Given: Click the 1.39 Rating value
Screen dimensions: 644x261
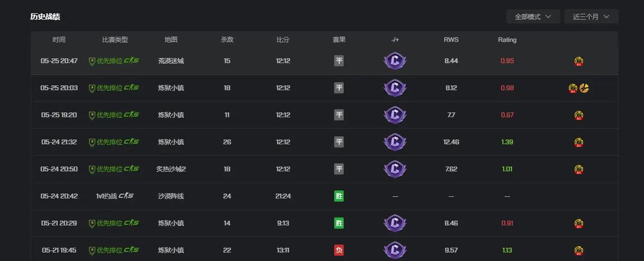Looking at the screenshot, I should [x=507, y=142].
